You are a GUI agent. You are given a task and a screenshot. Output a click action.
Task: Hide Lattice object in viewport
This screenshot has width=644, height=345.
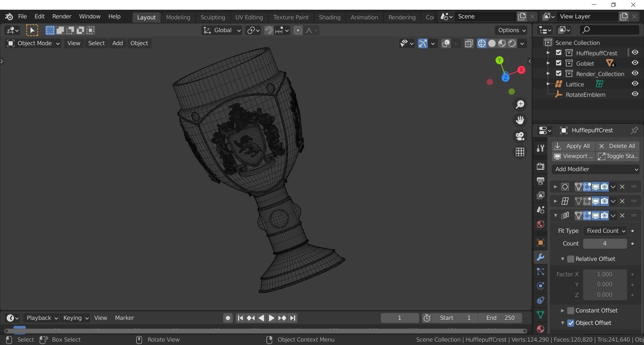click(x=635, y=84)
